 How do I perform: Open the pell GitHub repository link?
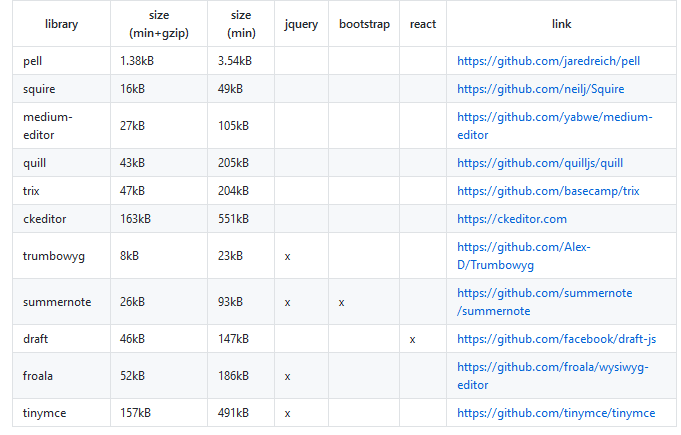click(548, 61)
